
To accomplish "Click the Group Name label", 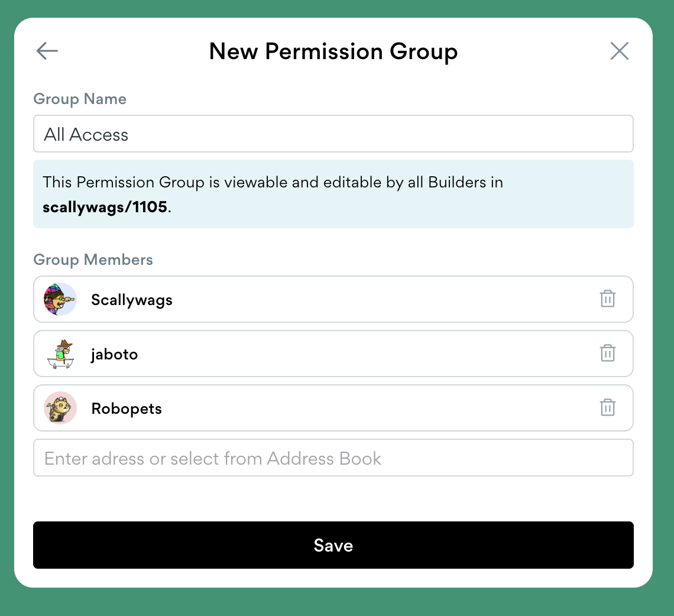I will [x=80, y=99].
